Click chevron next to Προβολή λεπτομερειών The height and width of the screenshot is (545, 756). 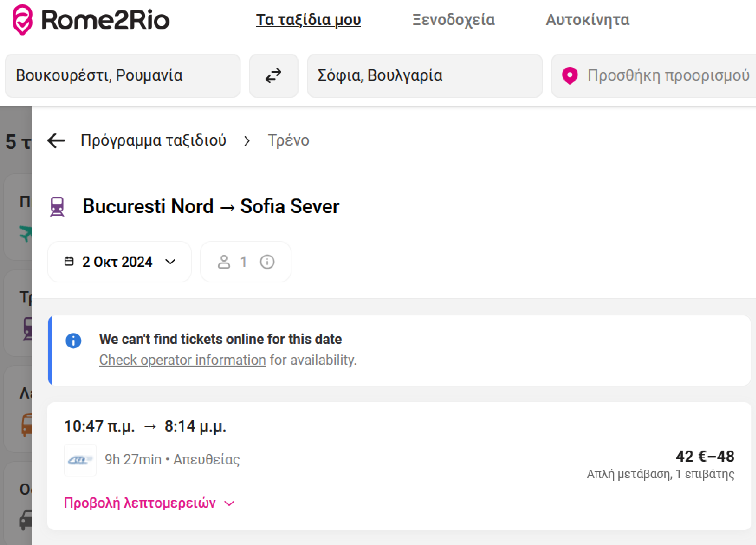229,503
